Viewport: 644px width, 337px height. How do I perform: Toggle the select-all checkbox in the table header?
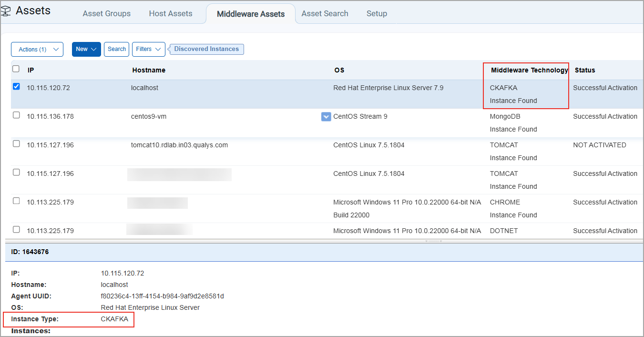(16, 68)
